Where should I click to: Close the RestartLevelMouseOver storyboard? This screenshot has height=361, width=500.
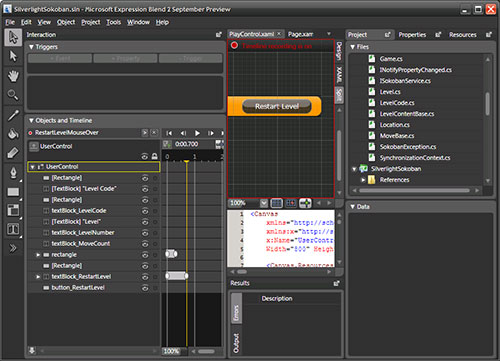[x=154, y=133]
